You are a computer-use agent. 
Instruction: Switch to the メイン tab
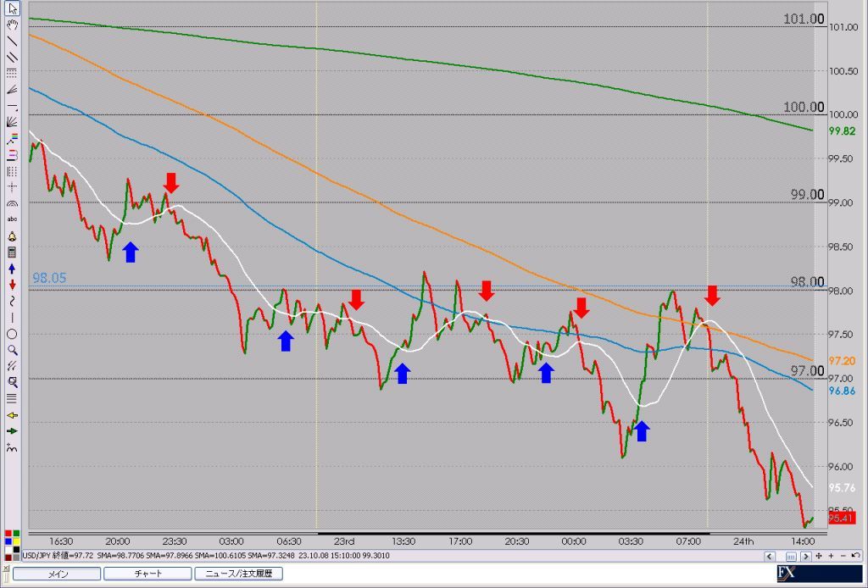point(56,574)
